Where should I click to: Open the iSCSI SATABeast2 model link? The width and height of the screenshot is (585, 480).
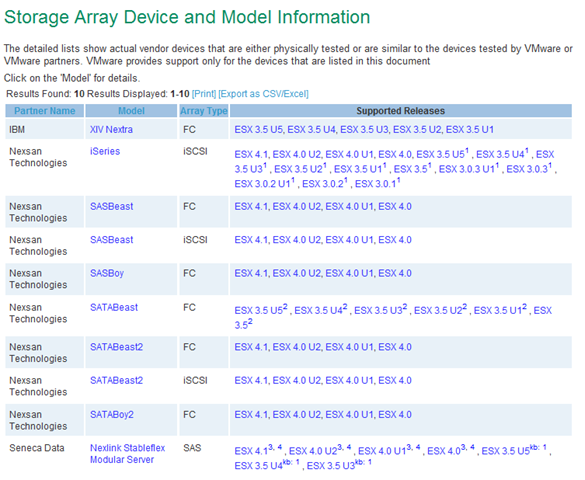[x=116, y=380]
